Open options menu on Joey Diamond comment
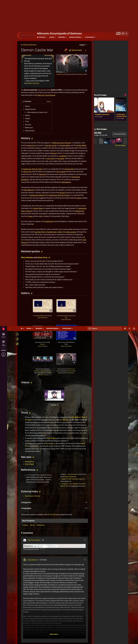This screenshot has height=644, width=138. click(x=85, y=560)
